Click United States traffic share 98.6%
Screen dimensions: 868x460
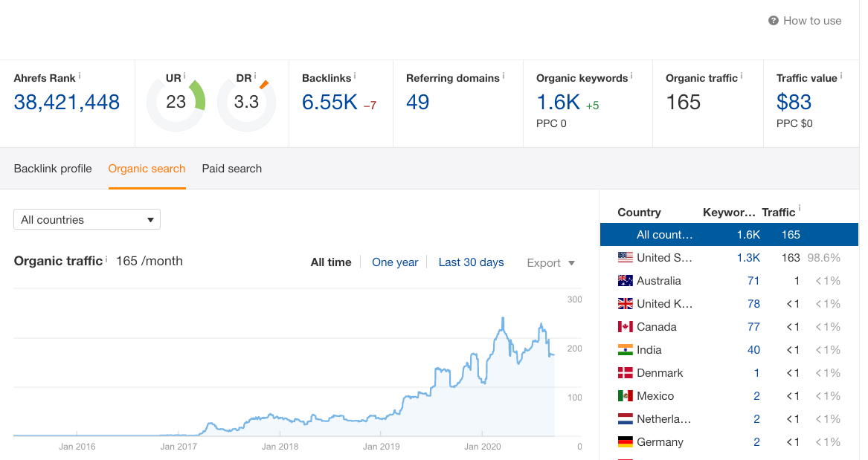[823, 258]
